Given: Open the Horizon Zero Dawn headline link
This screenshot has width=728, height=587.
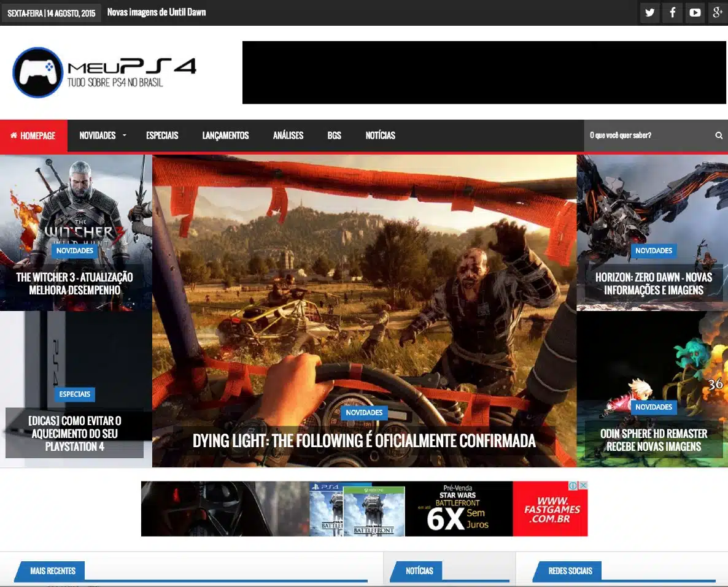Looking at the screenshot, I should pyautogui.click(x=654, y=283).
